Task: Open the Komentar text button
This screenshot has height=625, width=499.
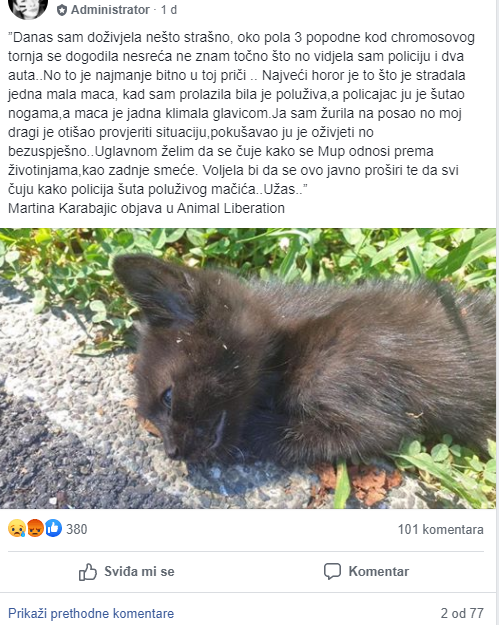Action: coord(379,571)
